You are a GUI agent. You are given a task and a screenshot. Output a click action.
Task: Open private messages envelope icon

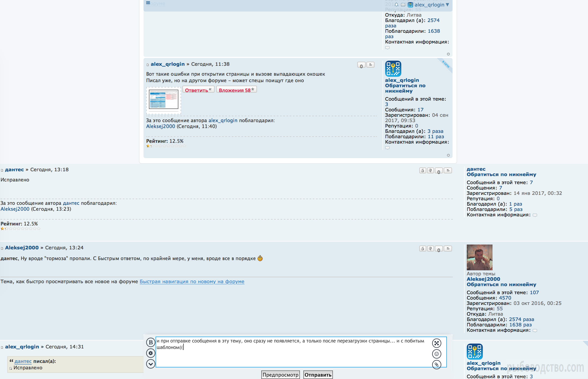[x=403, y=5]
